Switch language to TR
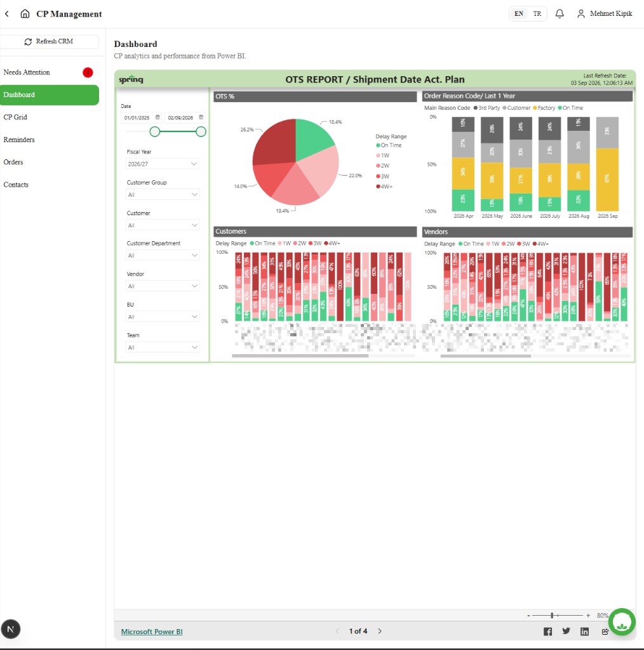644x650 pixels. point(537,14)
